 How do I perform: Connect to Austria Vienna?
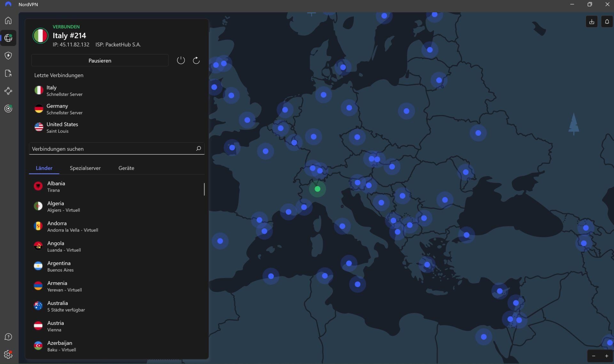(117, 326)
